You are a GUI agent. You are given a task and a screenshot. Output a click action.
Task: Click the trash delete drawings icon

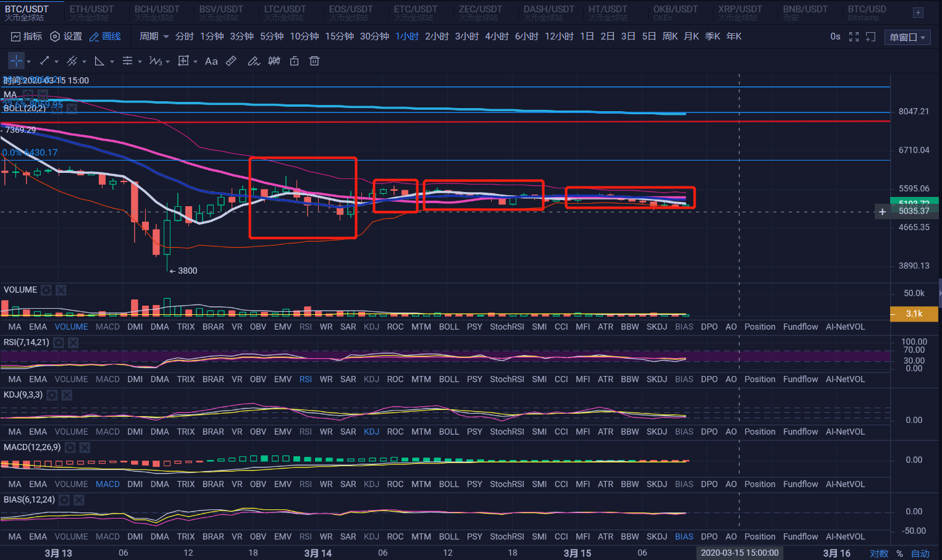coord(314,61)
